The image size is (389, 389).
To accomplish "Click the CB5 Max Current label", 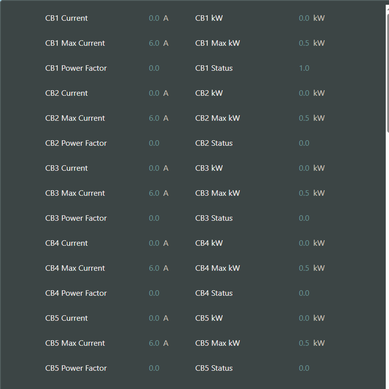I will (75, 343).
